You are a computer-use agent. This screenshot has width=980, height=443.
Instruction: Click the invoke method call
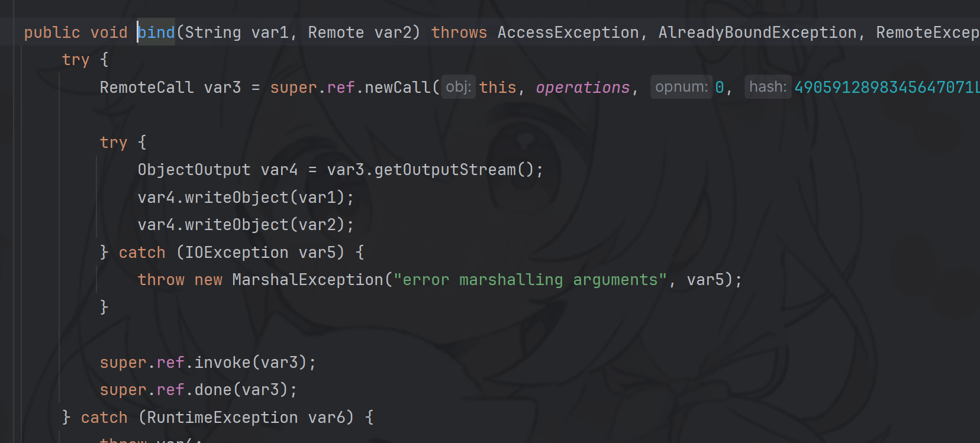(x=222, y=363)
